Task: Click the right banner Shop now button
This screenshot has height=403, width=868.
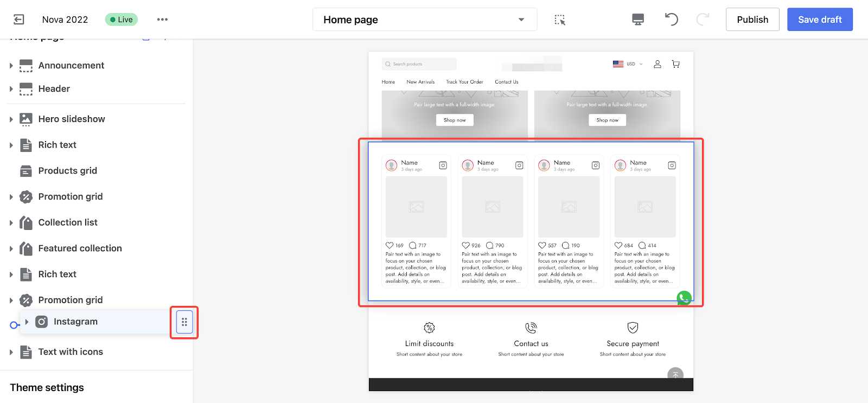Action: click(x=607, y=120)
